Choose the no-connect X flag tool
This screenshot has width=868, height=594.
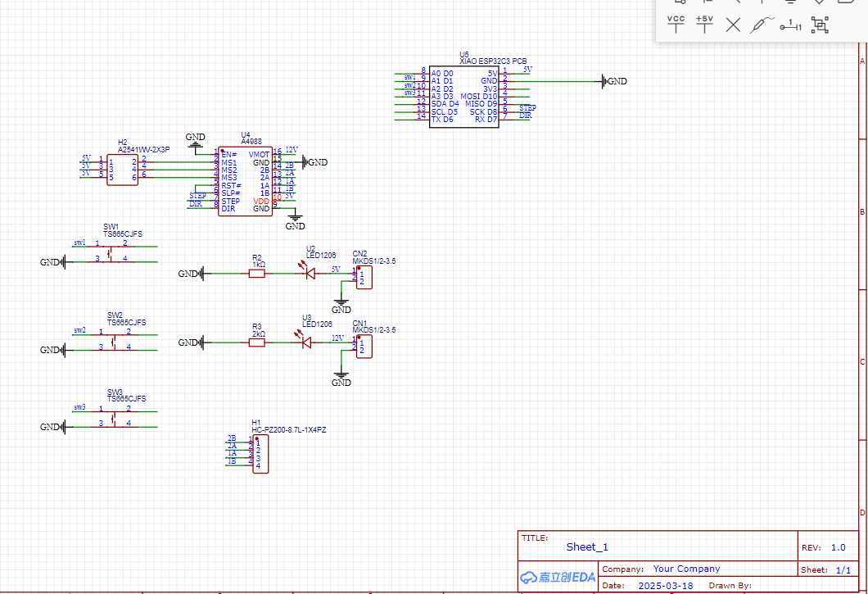733,25
